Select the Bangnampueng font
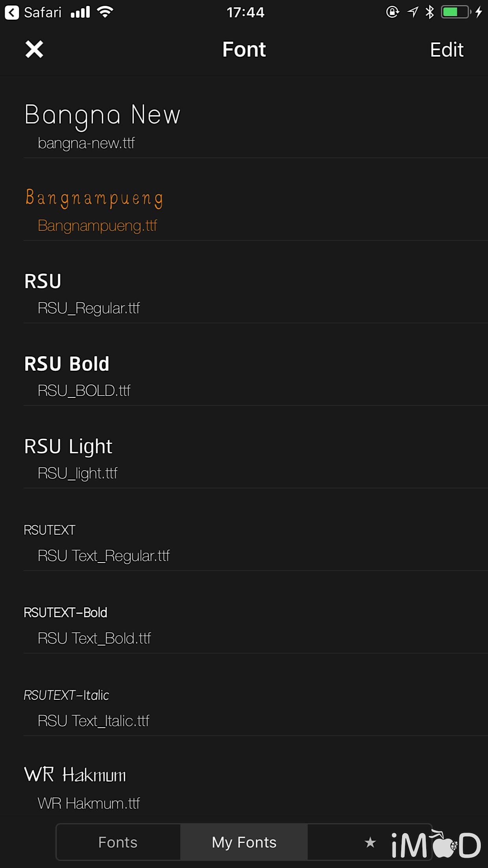 pos(94,209)
